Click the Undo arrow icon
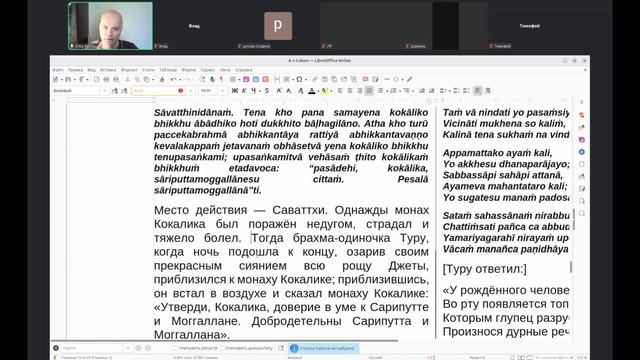The width and height of the screenshot is (640, 360). pyautogui.click(x=173, y=80)
